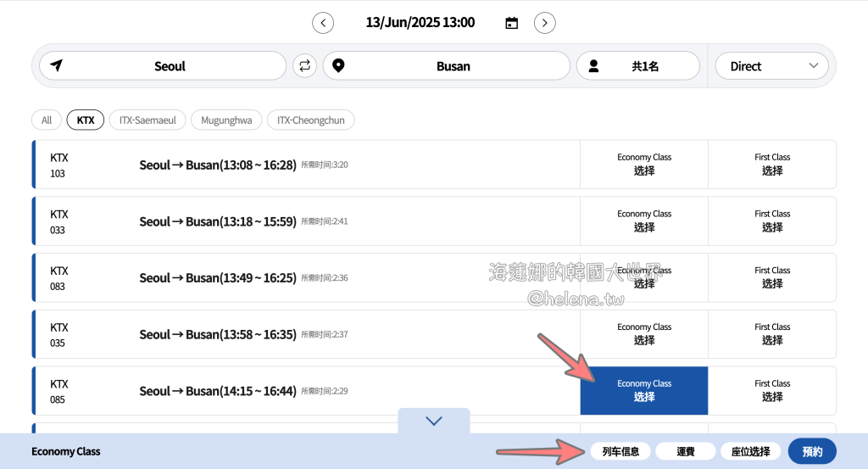Click the KTX 103 train label
The image size is (868, 469).
click(x=58, y=165)
